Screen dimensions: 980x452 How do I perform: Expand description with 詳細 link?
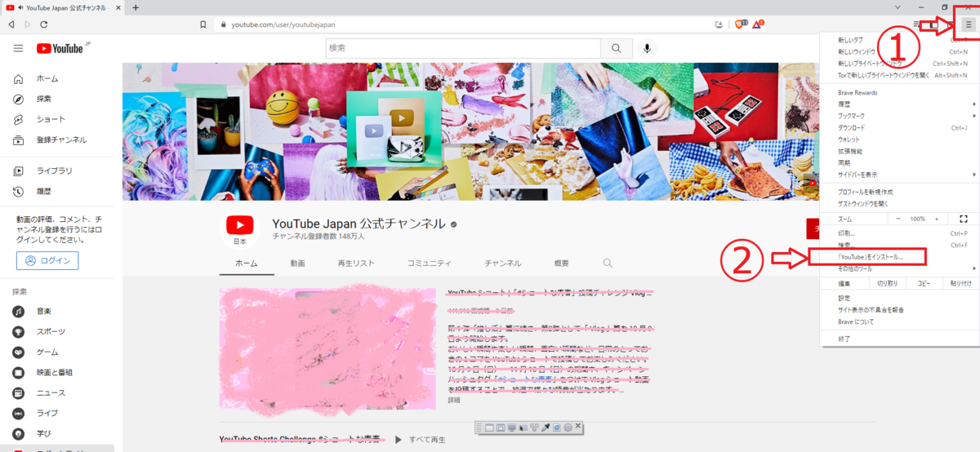tap(454, 401)
